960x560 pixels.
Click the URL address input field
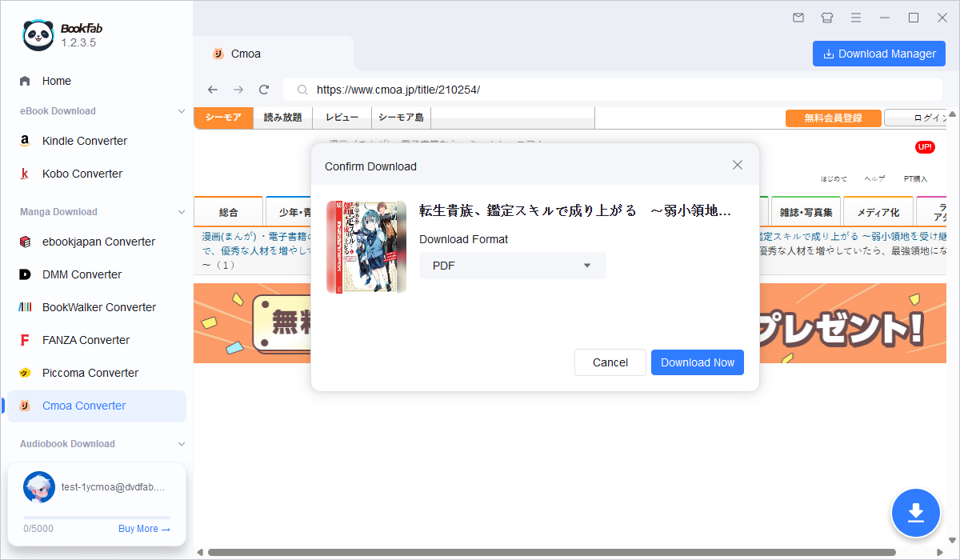614,90
